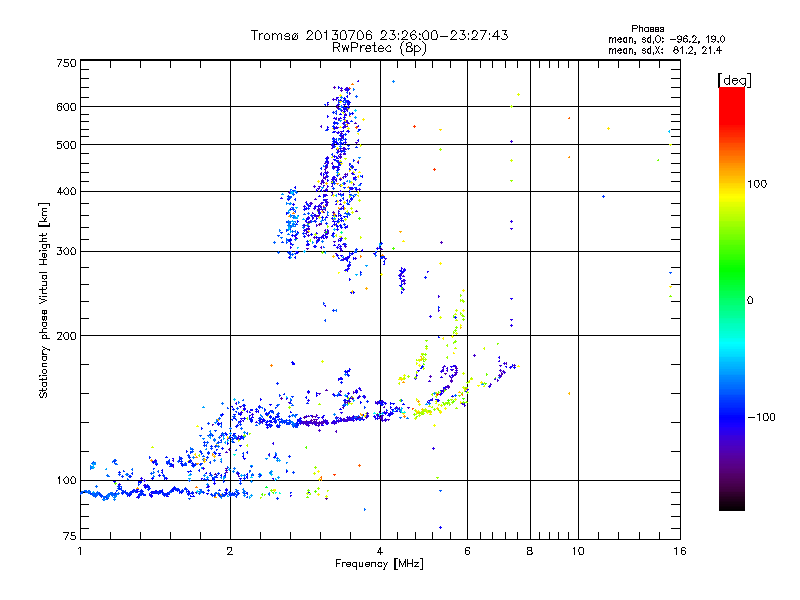
Task: Click the colorbar '-100' tick label
Action: click(761, 417)
